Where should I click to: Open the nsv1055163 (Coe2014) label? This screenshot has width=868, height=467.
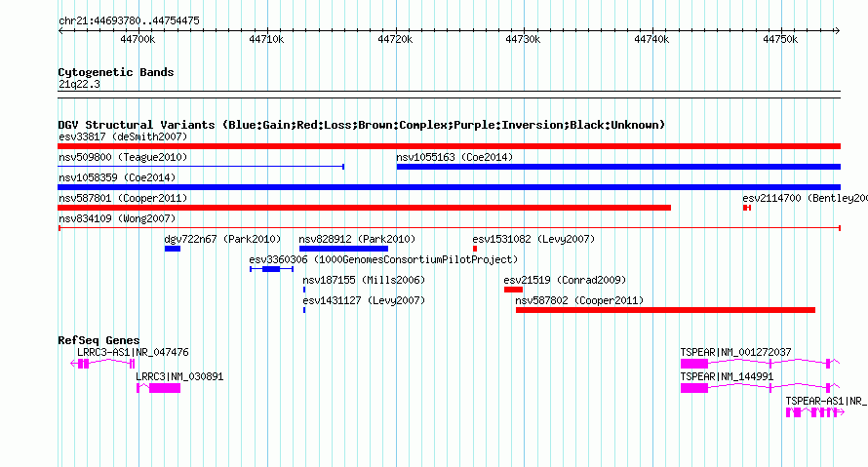(x=454, y=157)
